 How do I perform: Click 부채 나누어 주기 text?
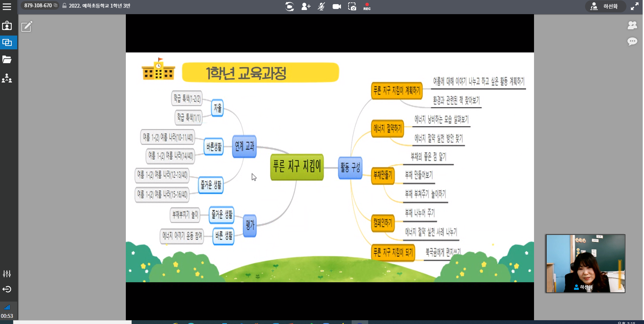point(420,213)
